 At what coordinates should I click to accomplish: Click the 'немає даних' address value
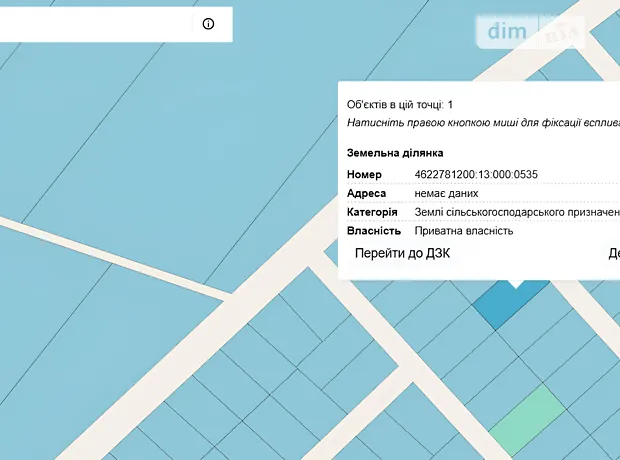click(x=446, y=193)
